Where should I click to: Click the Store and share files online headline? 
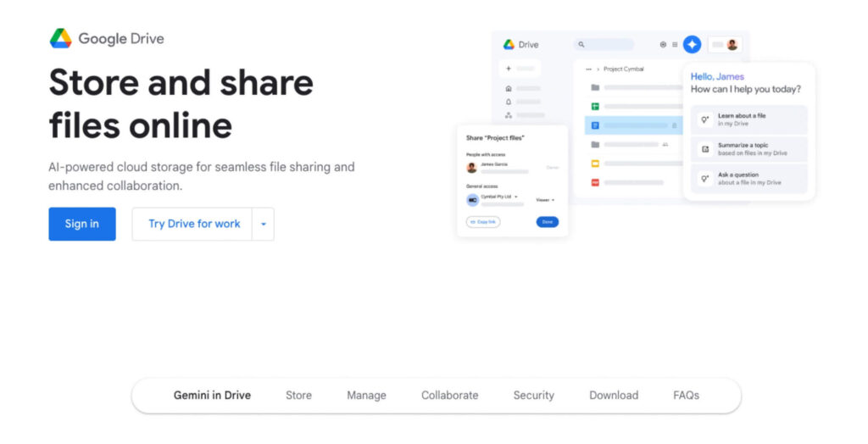[181, 104]
